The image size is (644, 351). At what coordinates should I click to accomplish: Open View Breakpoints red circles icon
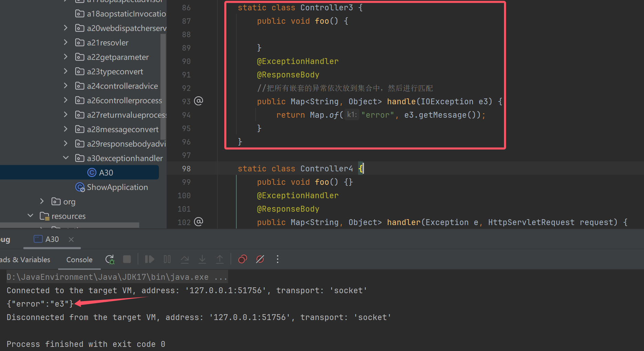pos(243,259)
